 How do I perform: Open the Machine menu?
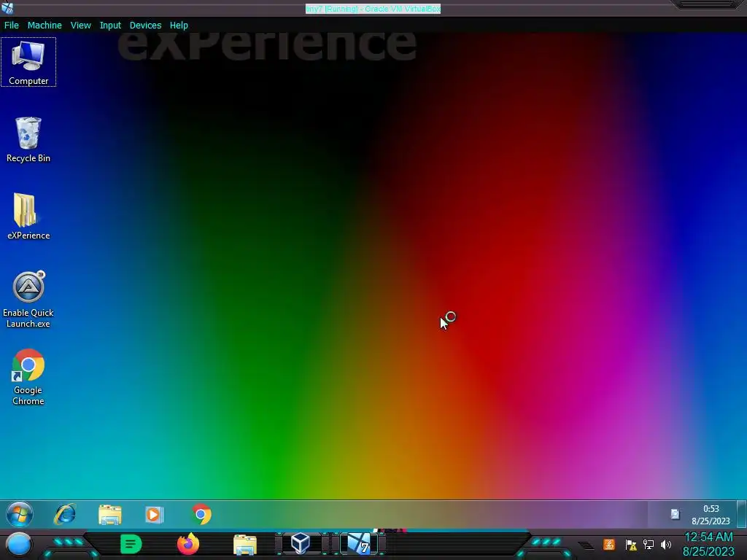point(44,26)
